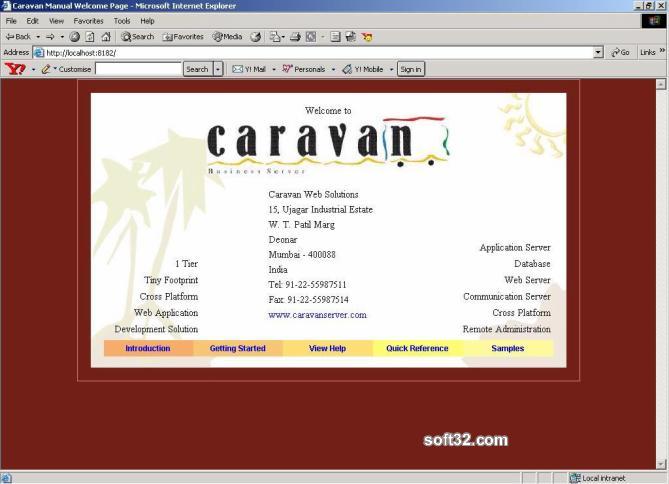Click the Sign in button
669x484 pixels.
point(411,69)
